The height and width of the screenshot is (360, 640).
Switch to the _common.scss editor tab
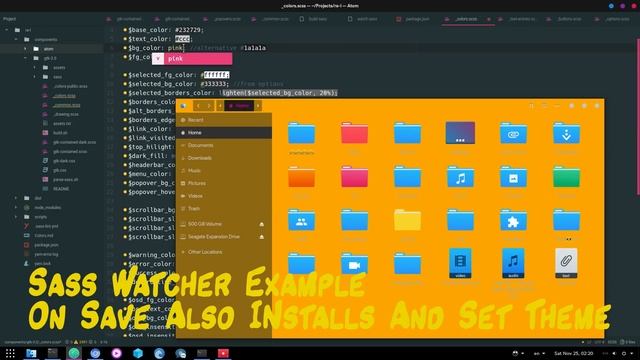[x=276, y=19]
